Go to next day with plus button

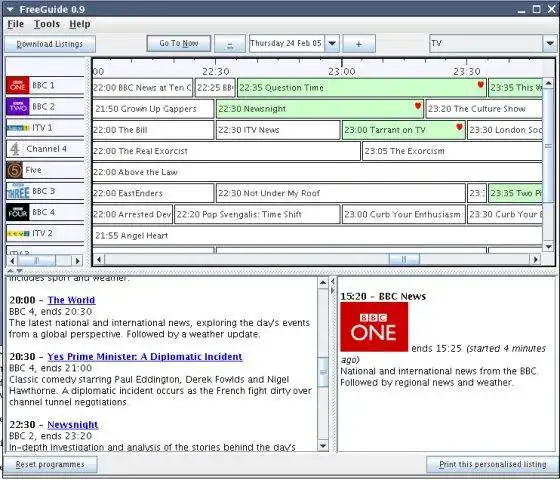(359, 44)
